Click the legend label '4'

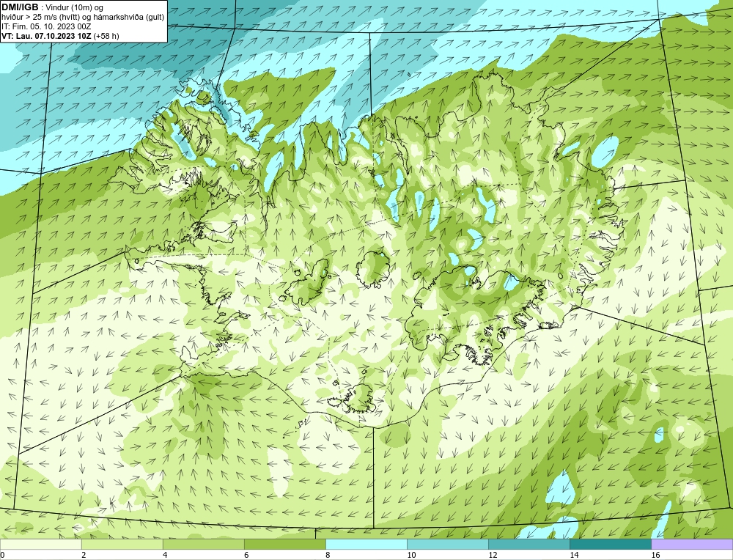(x=165, y=555)
